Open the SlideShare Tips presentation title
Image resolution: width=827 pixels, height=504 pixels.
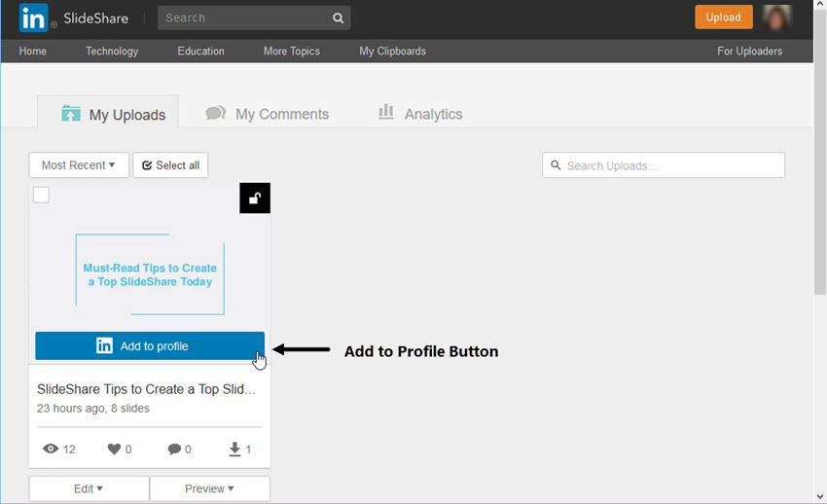click(x=147, y=389)
